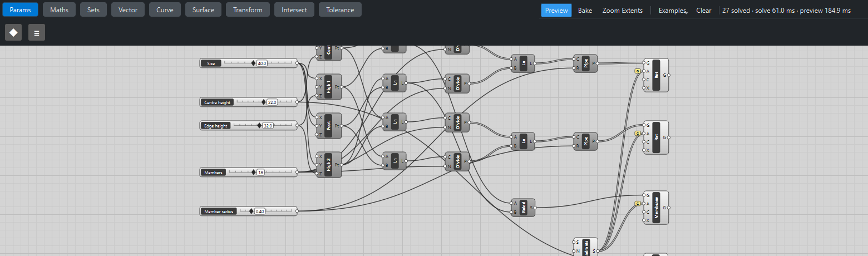Select the Ruled surface node
Viewport: 868px width, 256px height.
523,208
